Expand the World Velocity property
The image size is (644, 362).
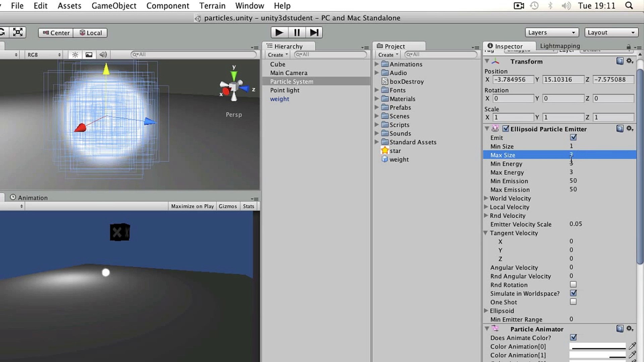(486, 198)
